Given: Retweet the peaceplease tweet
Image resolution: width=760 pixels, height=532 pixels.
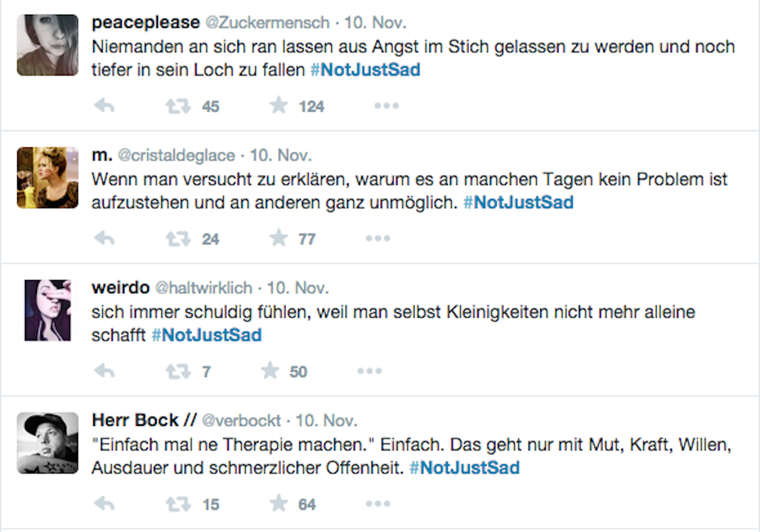Looking at the screenshot, I should pos(178,106).
